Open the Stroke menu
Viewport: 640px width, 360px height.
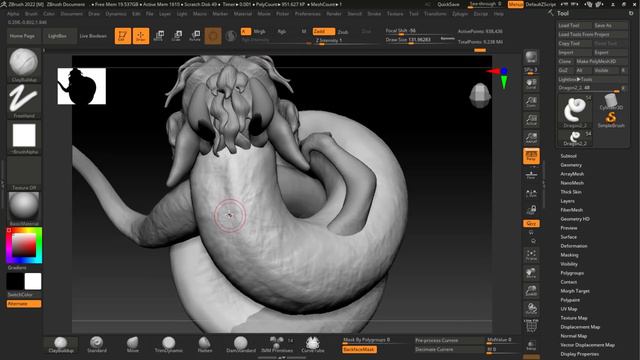pos(374,14)
